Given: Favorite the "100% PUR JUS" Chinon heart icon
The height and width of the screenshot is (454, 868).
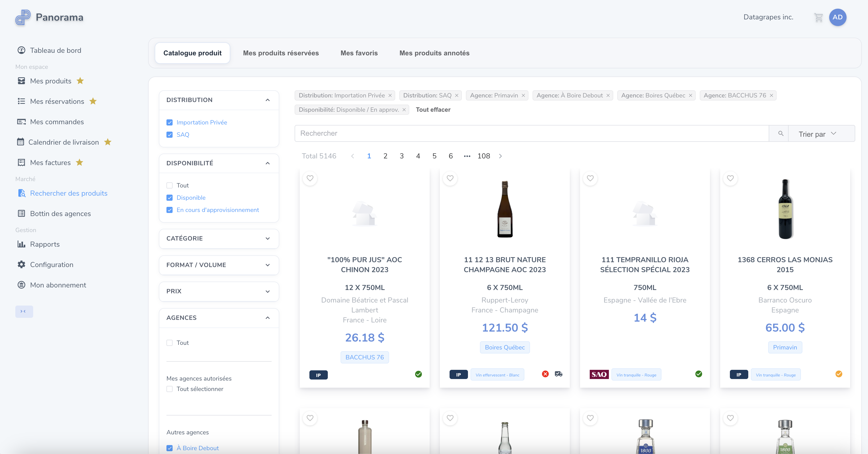Looking at the screenshot, I should (310, 178).
